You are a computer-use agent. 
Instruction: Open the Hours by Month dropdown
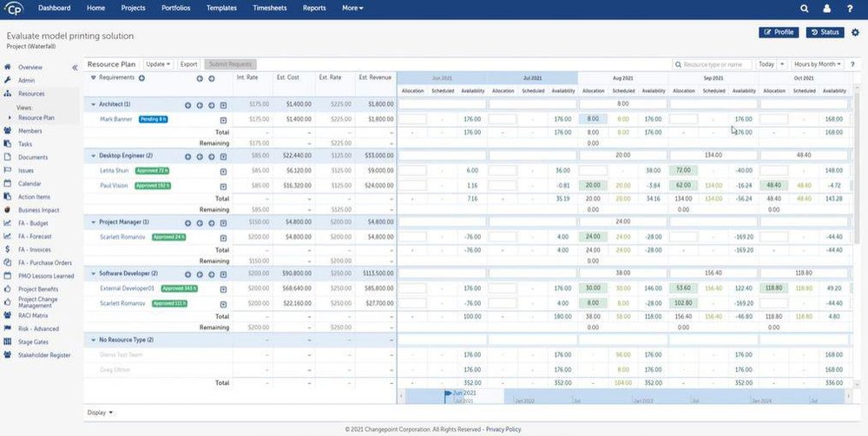click(819, 64)
